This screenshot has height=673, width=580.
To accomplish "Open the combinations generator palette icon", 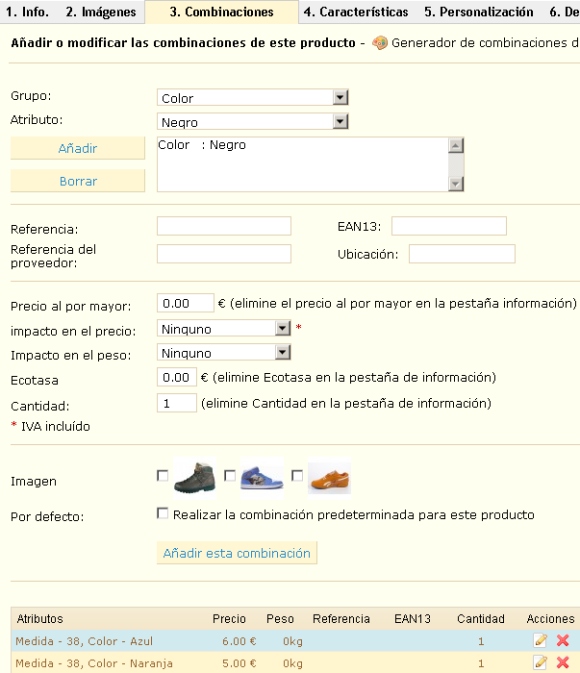I will [380, 43].
